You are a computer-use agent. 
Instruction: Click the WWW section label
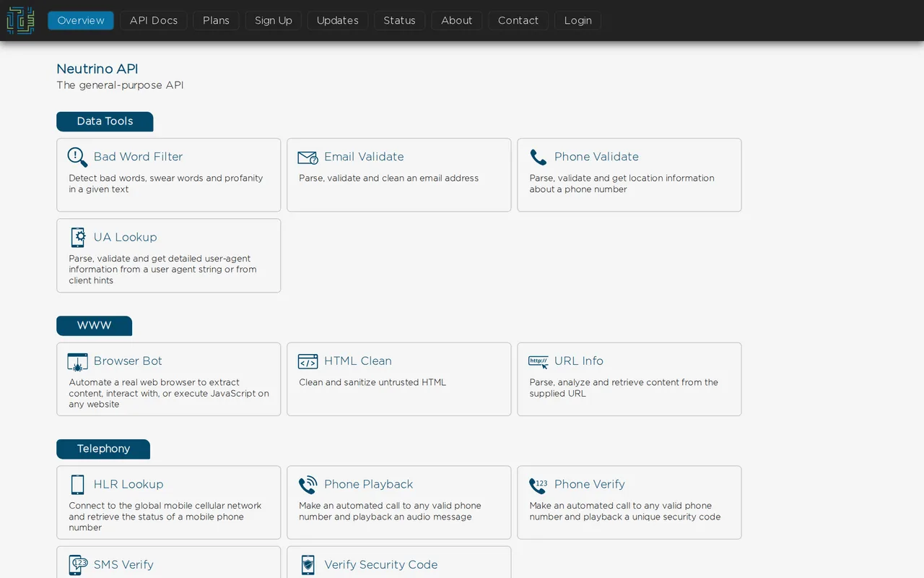click(x=95, y=326)
